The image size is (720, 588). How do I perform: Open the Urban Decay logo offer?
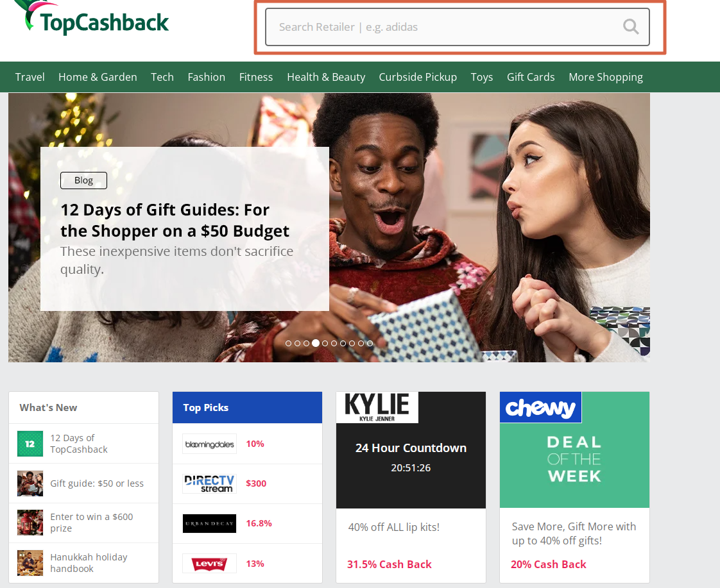point(209,523)
